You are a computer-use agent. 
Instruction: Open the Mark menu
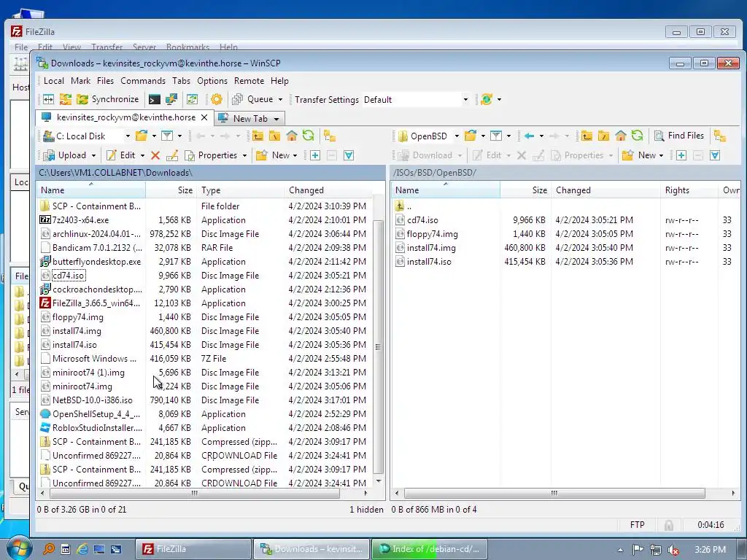(x=80, y=81)
